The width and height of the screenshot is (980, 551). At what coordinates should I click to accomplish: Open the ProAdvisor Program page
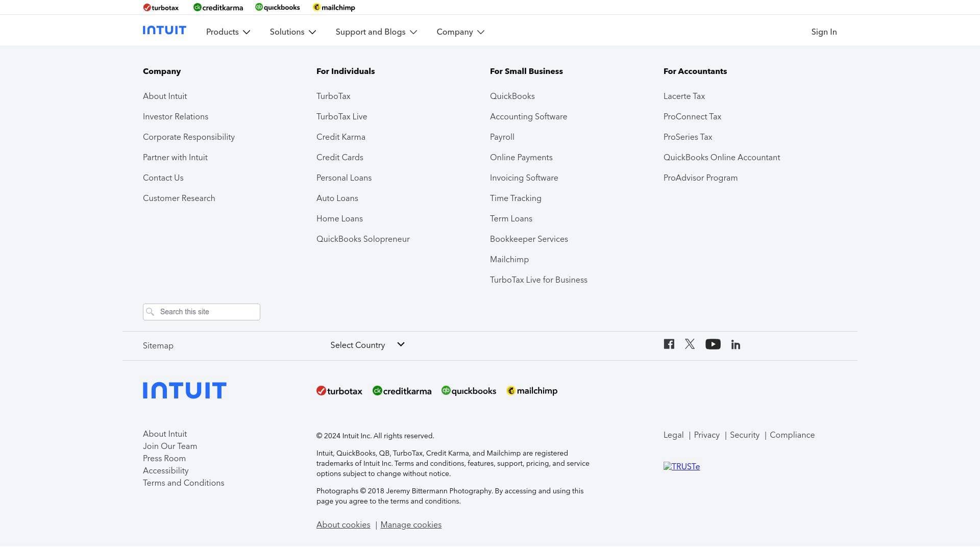click(x=700, y=178)
